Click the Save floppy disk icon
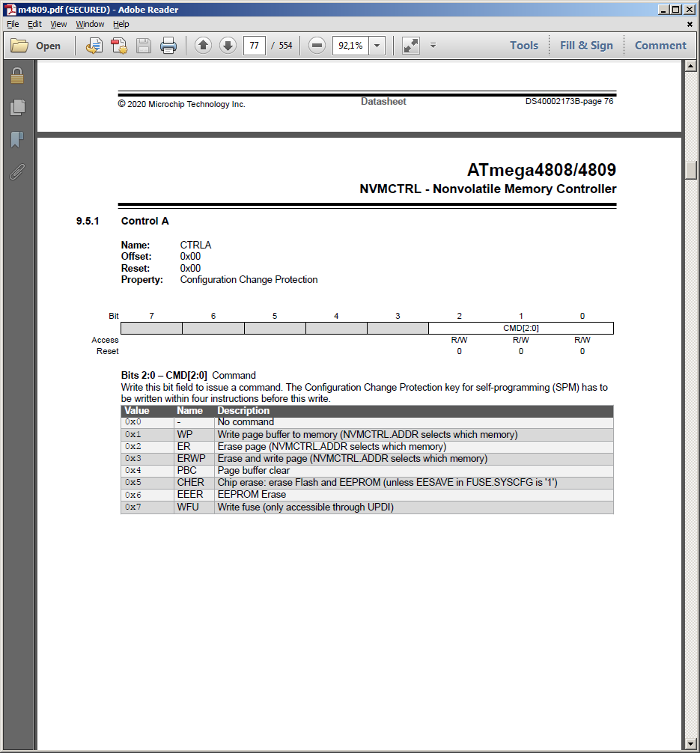The width and height of the screenshot is (700, 753). pos(144,46)
